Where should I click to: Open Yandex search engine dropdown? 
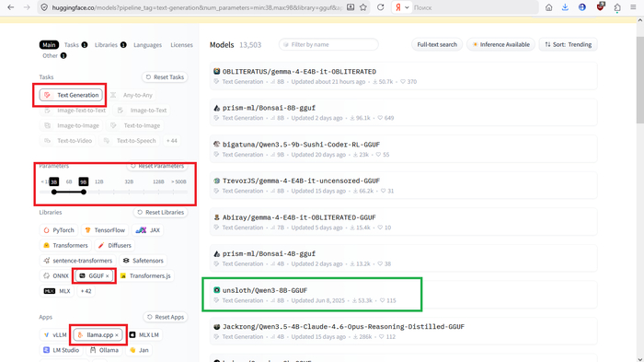402,7
